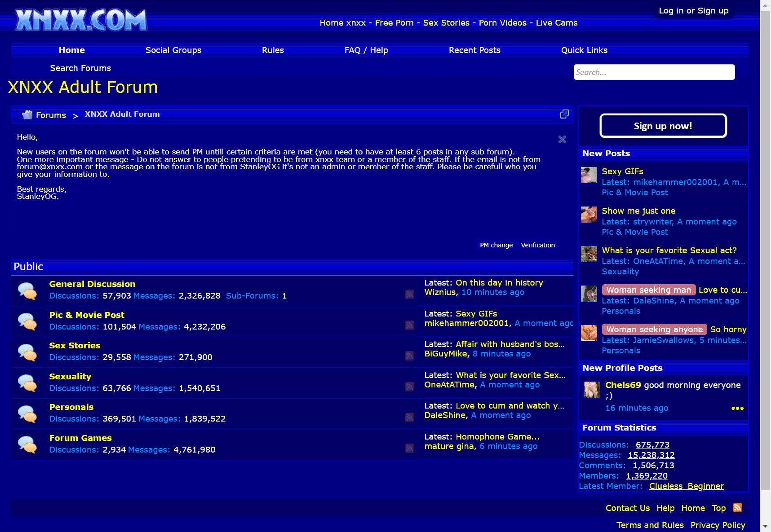Screen dimensions: 771x532
Task: Click the Forums breadcrumb folder icon
Action: [x=27, y=114]
